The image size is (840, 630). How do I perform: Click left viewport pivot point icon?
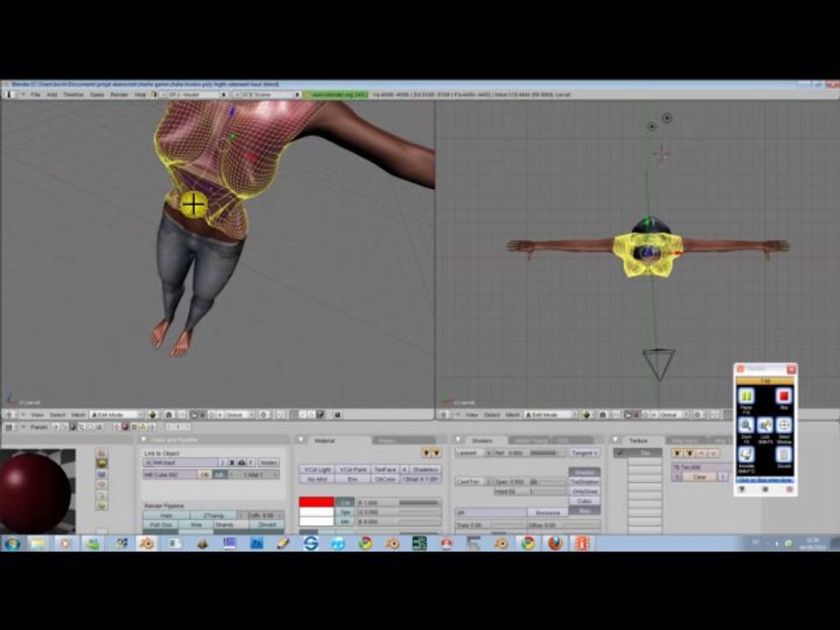(x=169, y=415)
